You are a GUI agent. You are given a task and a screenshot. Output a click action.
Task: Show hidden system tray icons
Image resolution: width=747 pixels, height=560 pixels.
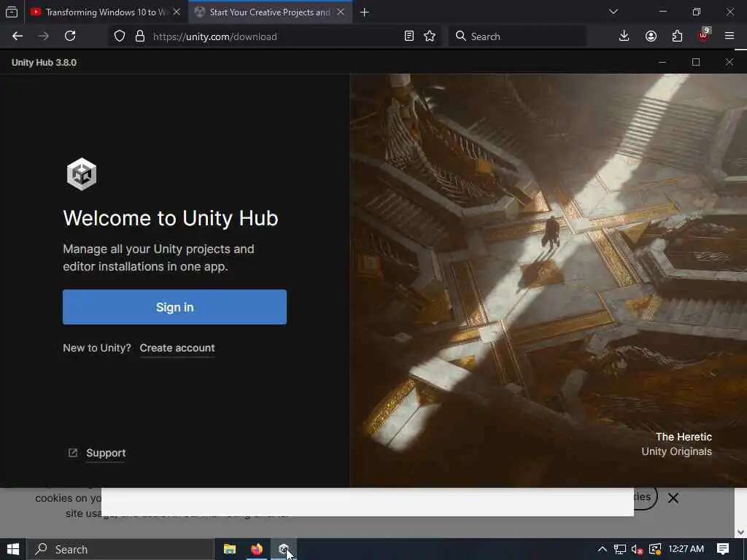pyautogui.click(x=602, y=550)
